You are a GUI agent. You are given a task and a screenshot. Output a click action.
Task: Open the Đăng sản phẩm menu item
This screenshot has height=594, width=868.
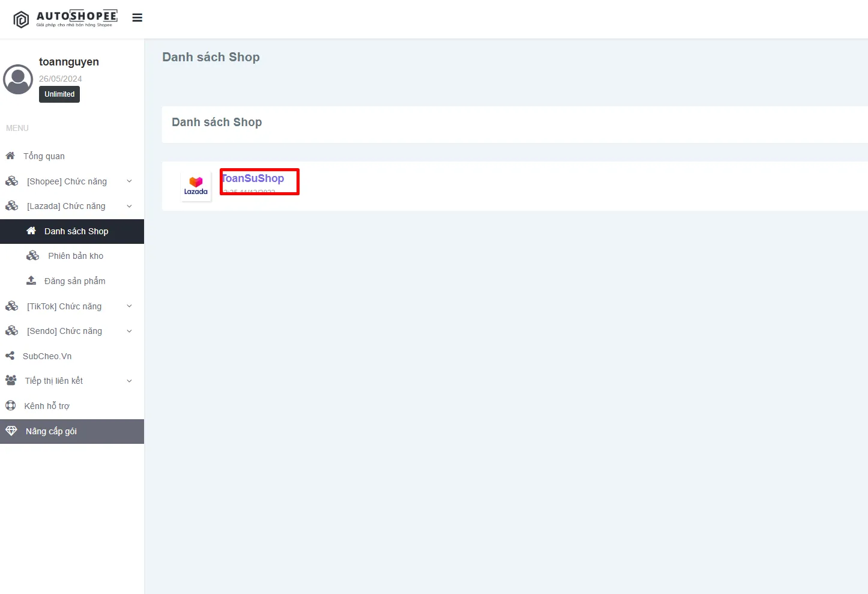click(72, 281)
